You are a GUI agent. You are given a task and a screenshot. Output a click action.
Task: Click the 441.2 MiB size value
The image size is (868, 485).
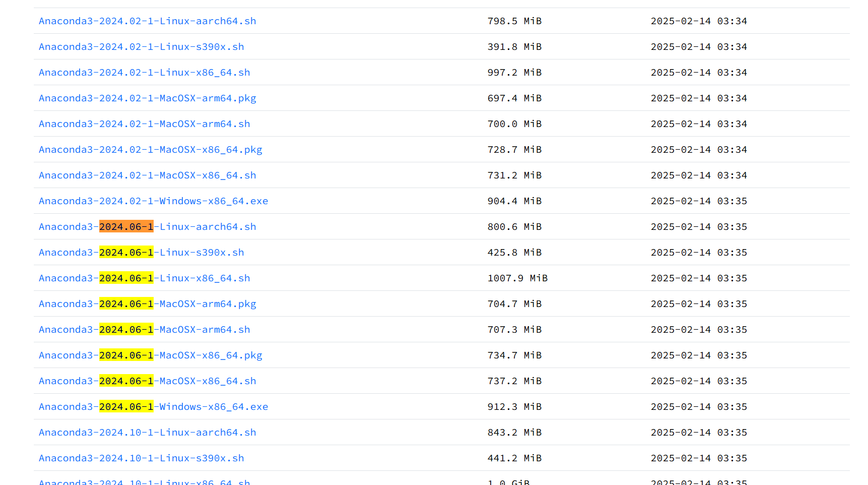click(x=515, y=458)
